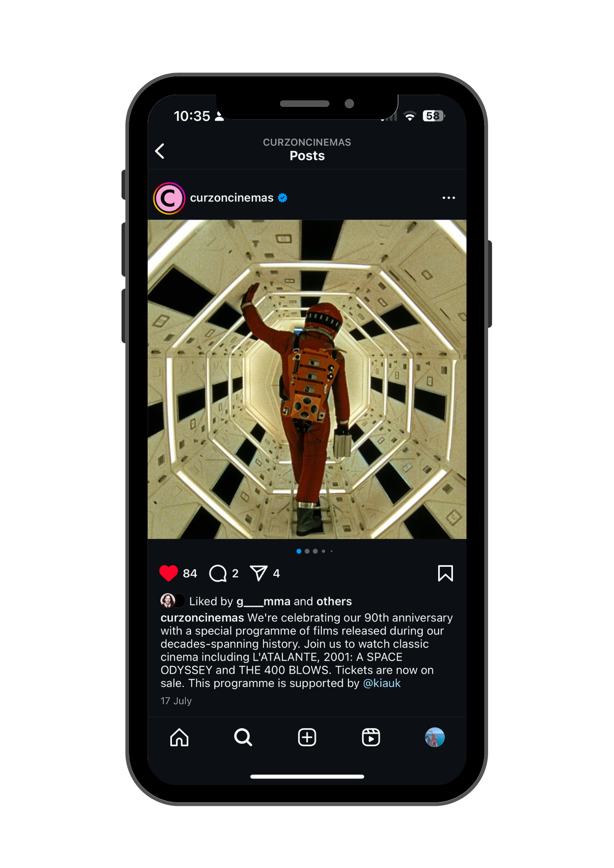Open the curzoncinemas username in post header
Viewport: 614px width, 868px height.
point(232,198)
